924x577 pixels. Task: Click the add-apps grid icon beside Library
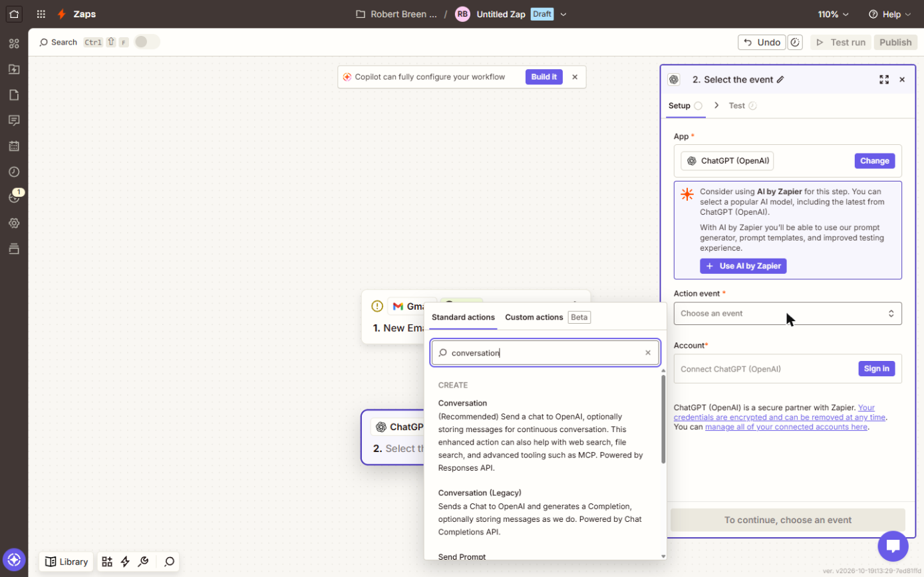click(x=107, y=562)
